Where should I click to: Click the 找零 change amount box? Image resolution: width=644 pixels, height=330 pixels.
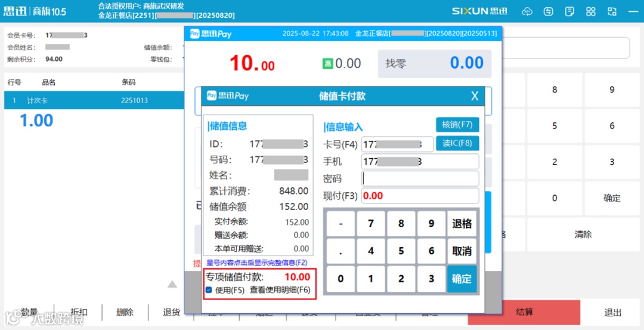point(435,64)
